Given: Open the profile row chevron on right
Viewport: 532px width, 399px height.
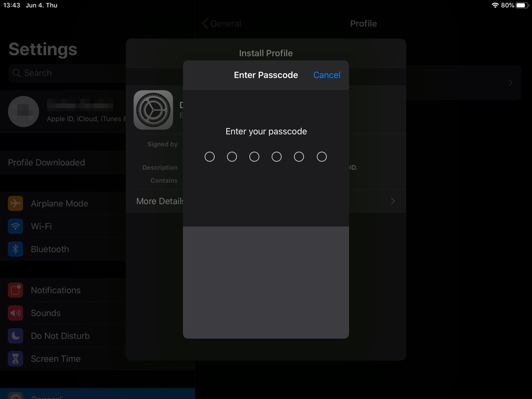Looking at the screenshot, I should tap(511, 83).
